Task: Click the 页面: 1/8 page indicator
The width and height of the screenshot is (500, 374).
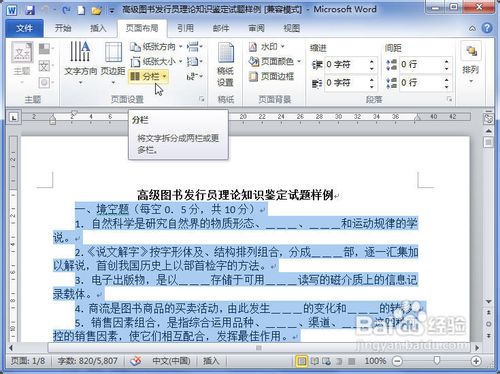Action: click(x=28, y=361)
